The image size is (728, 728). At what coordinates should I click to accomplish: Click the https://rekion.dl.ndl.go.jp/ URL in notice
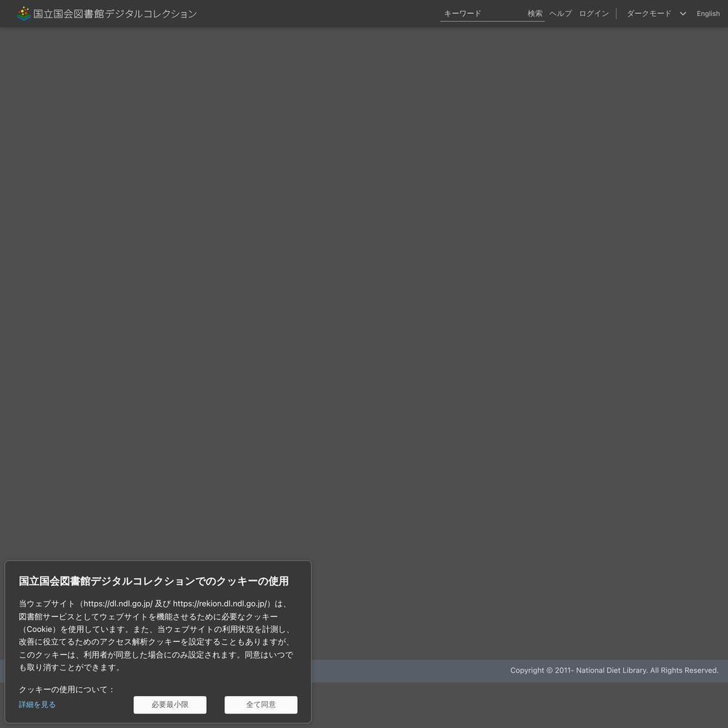[x=221, y=604]
